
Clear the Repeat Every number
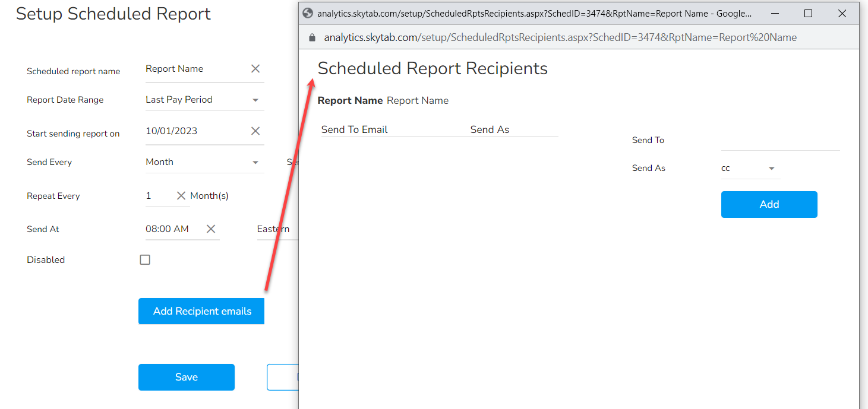point(181,196)
